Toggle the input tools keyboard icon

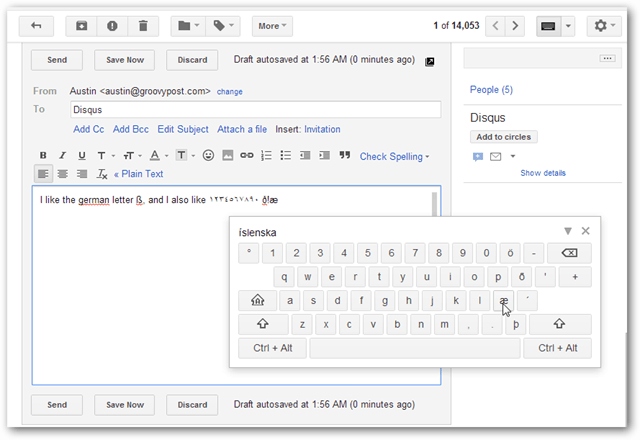coord(548,26)
